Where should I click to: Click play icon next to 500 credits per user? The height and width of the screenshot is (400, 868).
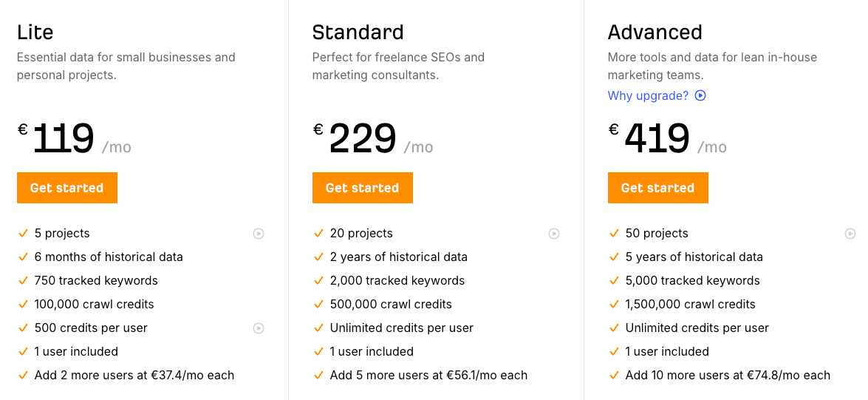point(259,328)
